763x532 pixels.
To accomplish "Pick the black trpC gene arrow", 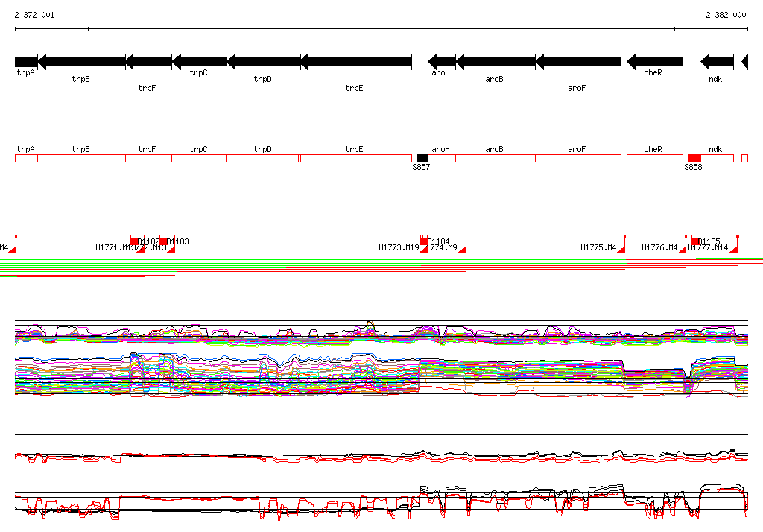I will coord(200,62).
